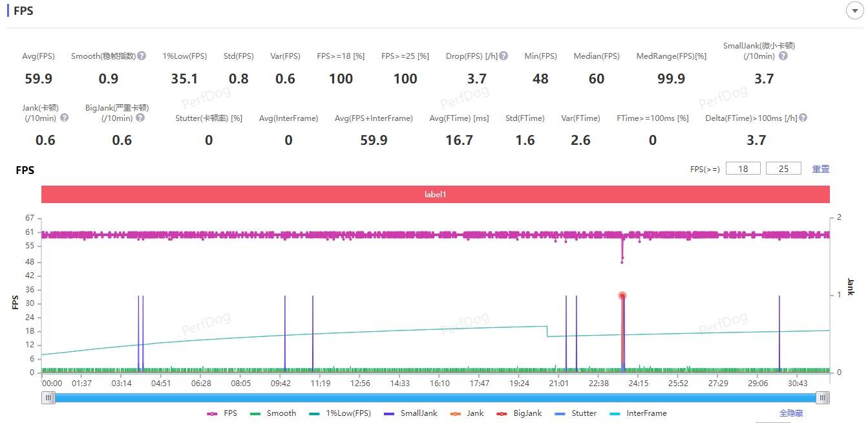This screenshot has height=423, width=868.
Task: Click help icon beside Drop(FPS) [/h]
Action: (x=503, y=56)
